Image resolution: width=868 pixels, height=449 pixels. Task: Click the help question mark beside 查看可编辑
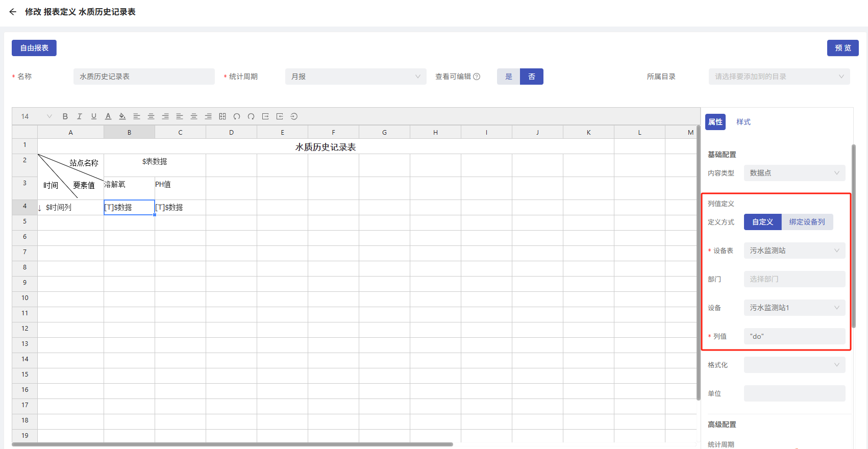[x=477, y=77]
